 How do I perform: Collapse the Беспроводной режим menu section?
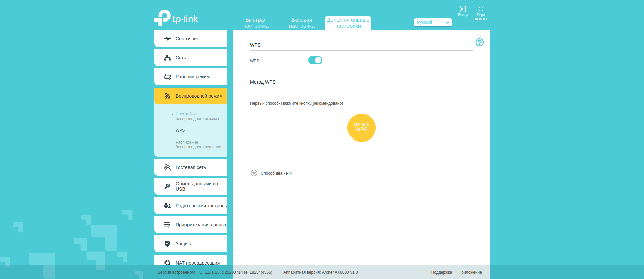click(x=191, y=96)
